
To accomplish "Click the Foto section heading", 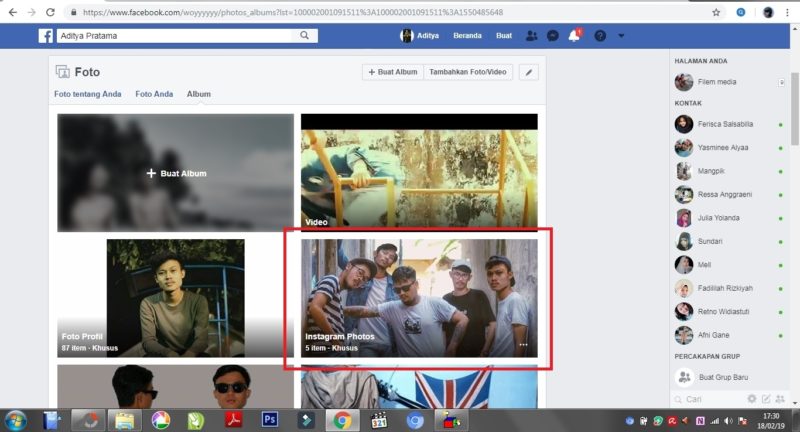I will click(x=87, y=72).
